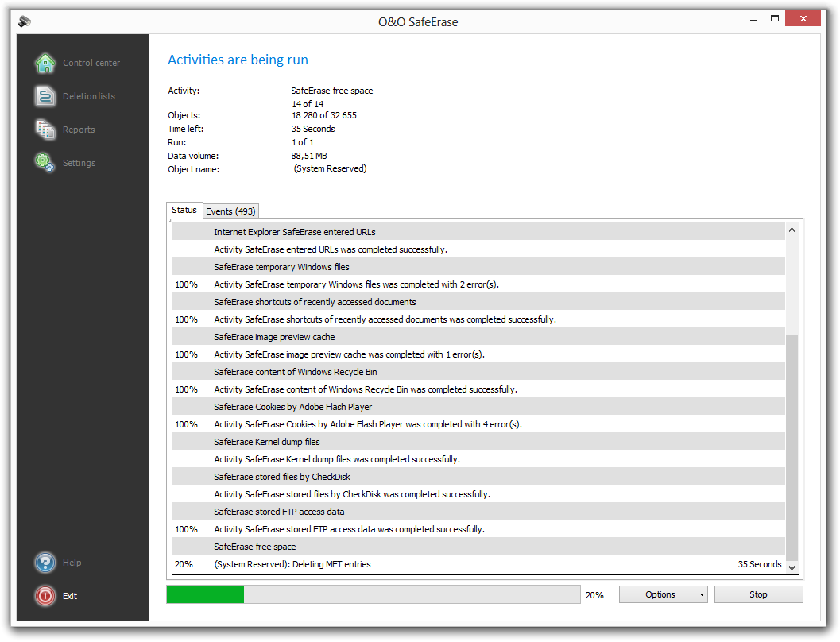Select Adobe Flash Player completed with 4 errors row
Image resolution: width=840 pixels, height=642 pixels.
tap(479, 424)
